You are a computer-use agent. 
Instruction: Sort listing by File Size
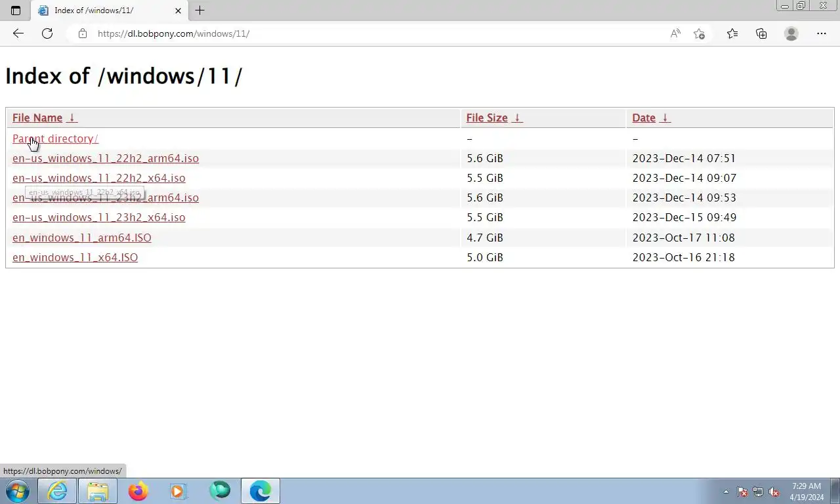point(487,118)
